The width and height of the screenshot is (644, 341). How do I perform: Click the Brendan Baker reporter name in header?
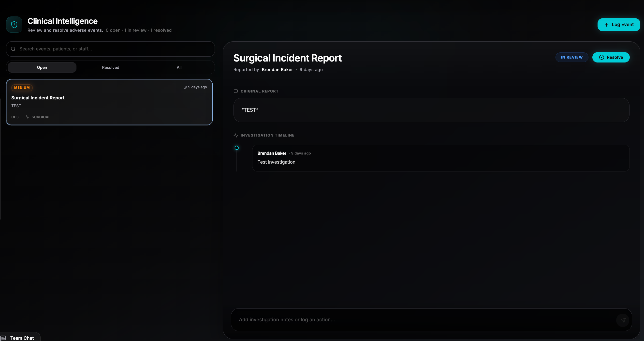pos(277,70)
